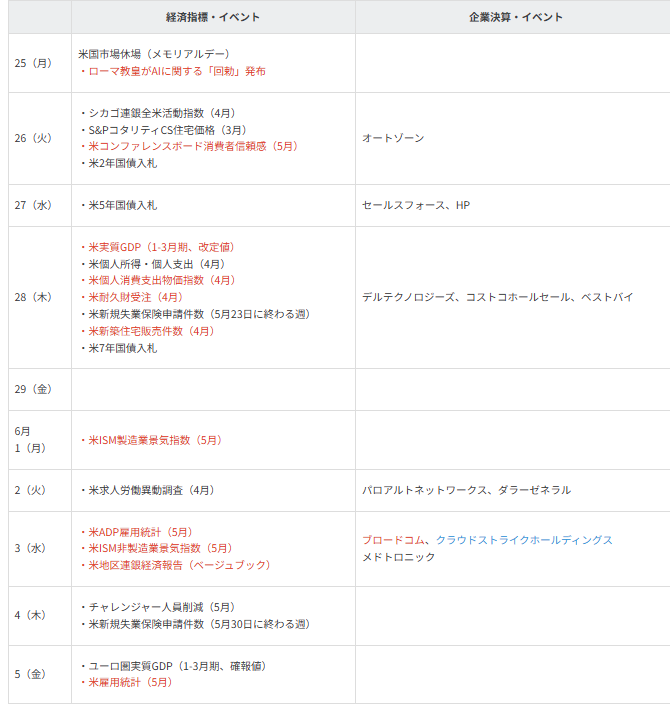
Task: Open 米ISM製造業景気指数(5月) red entry
Action: pos(150,440)
